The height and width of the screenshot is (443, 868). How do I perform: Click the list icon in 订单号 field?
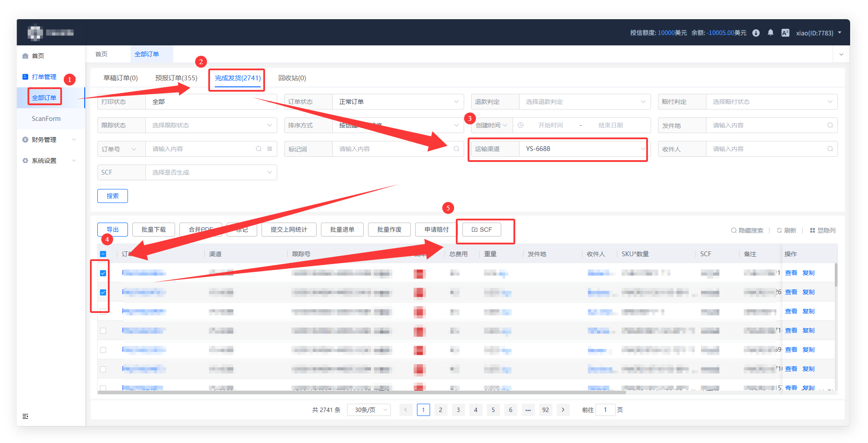270,149
